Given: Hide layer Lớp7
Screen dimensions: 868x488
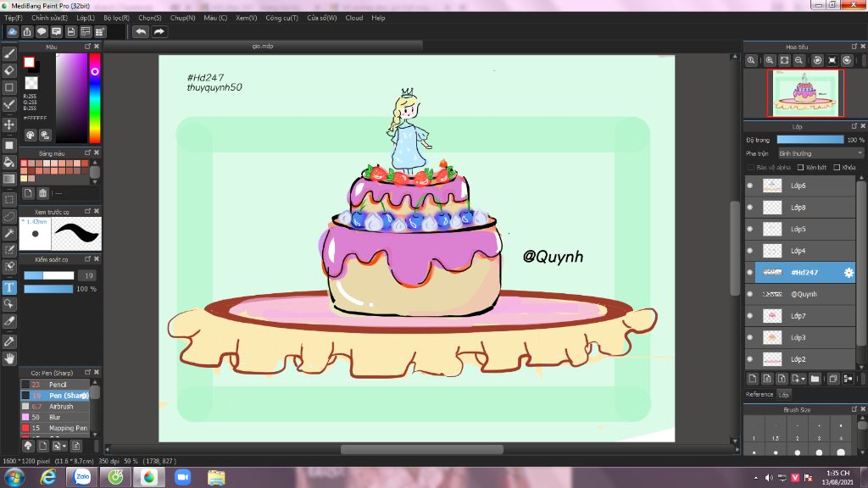Looking at the screenshot, I should point(750,316).
